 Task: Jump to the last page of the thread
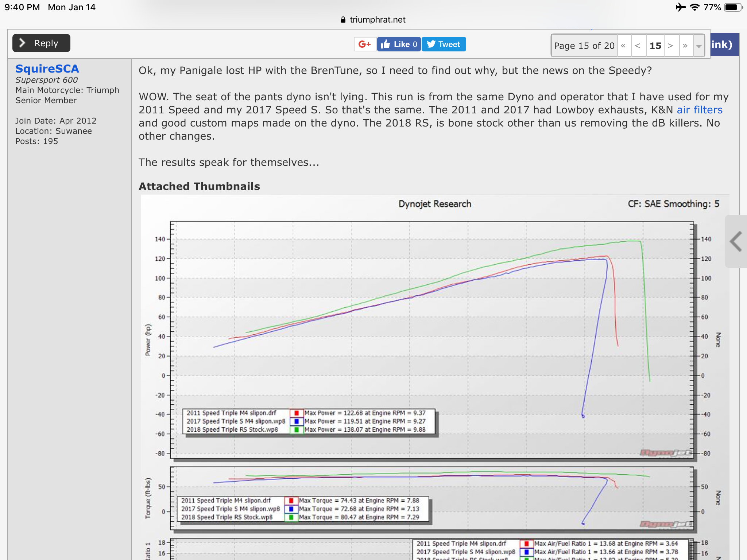686,46
